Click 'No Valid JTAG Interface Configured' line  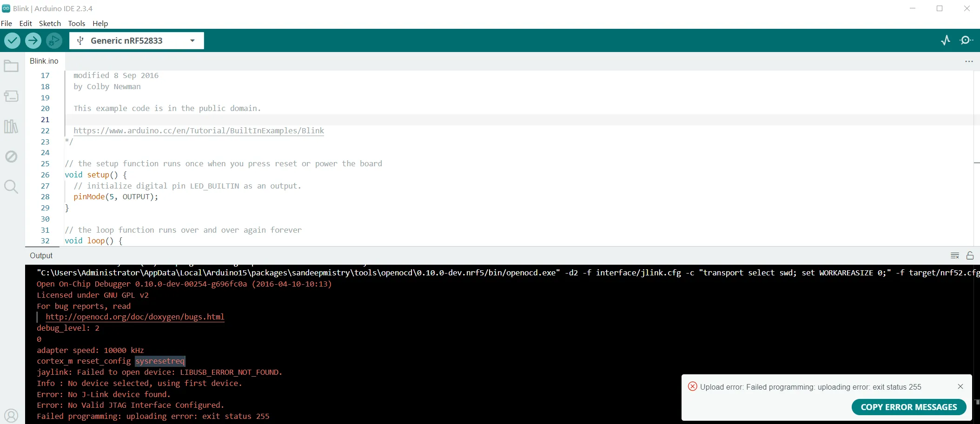click(x=130, y=405)
